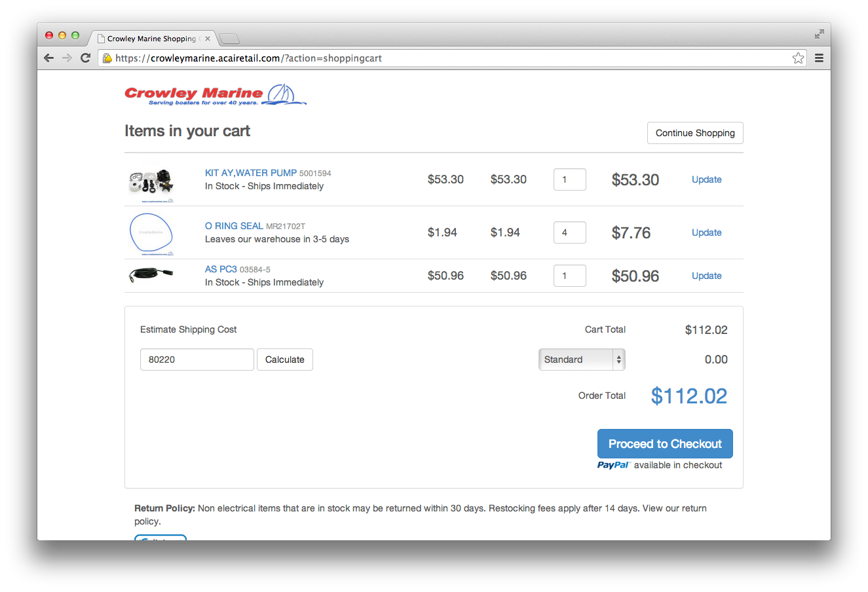
Task: Open the Chrome hamburger menu
Action: coord(819,58)
